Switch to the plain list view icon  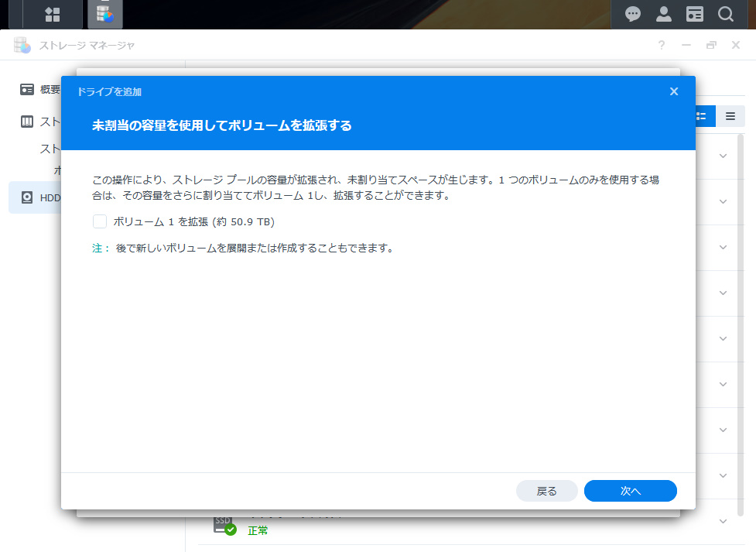(730, 116)
